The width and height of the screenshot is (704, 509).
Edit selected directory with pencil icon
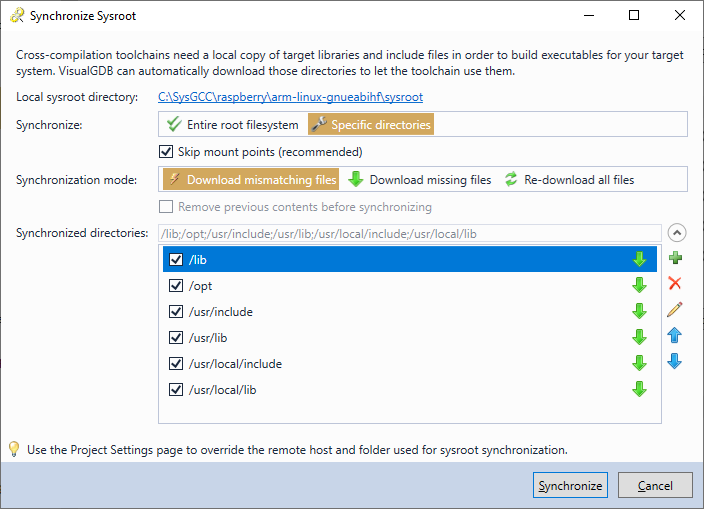click(675, 309)
